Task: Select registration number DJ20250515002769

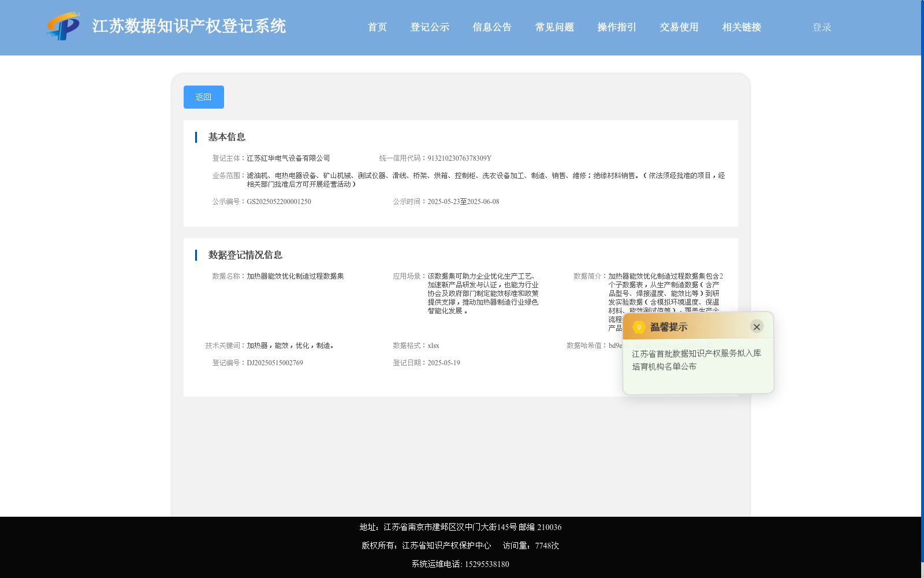Action: tap(275, 363)
